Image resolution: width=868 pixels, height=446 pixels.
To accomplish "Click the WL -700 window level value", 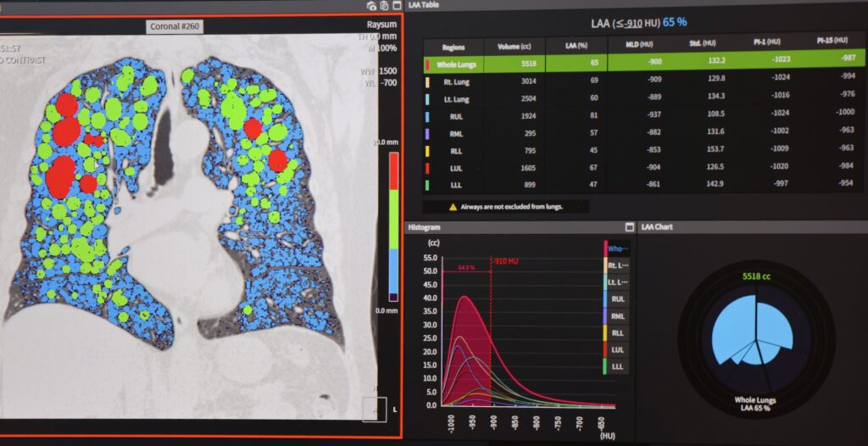I will [x=381, y=83].
